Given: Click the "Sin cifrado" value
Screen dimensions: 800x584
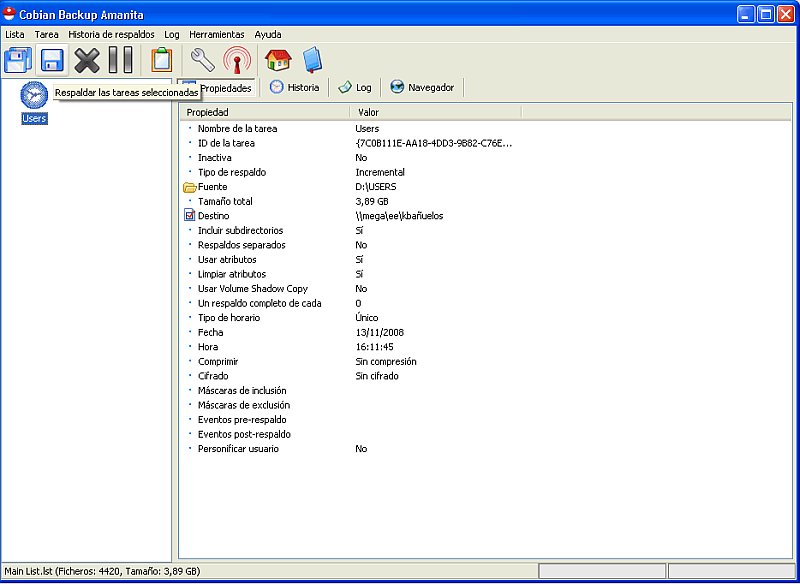Looking at the screenshot, I should coord(377,376).
